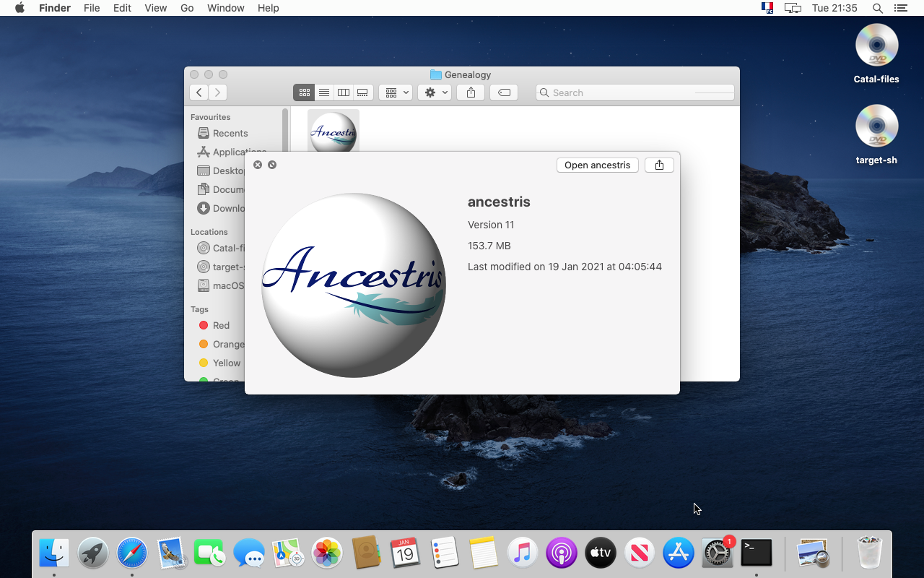Go back in Finder history
This screenshot has width=924, height=578.
tap(199, 92)
